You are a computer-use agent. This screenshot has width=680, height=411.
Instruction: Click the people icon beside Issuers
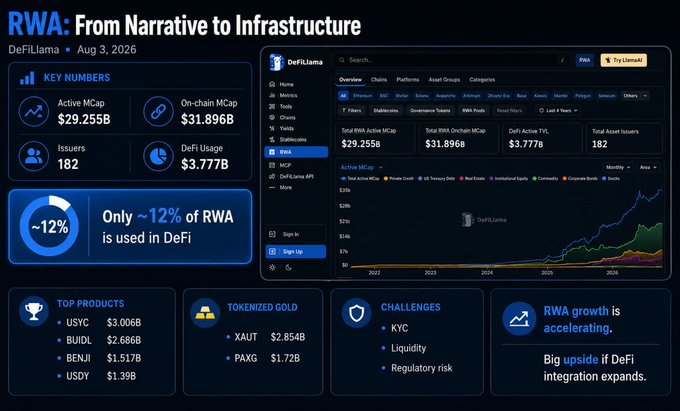34,156
